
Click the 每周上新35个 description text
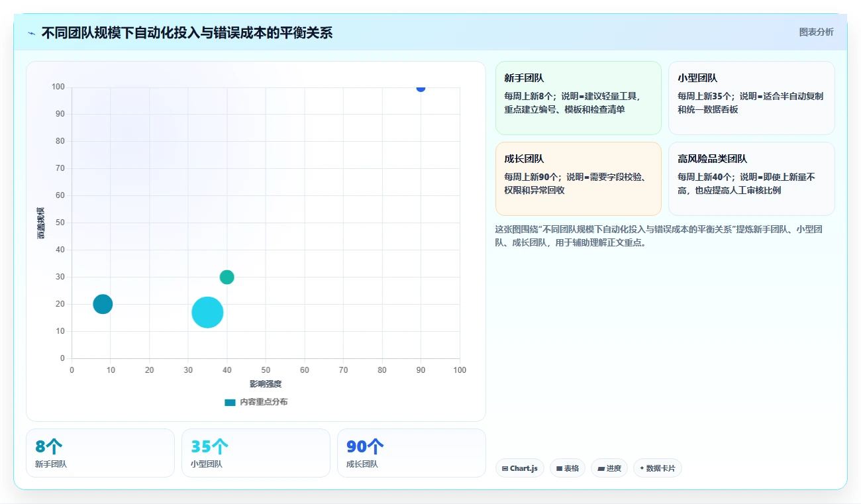[x=750, y=103]
